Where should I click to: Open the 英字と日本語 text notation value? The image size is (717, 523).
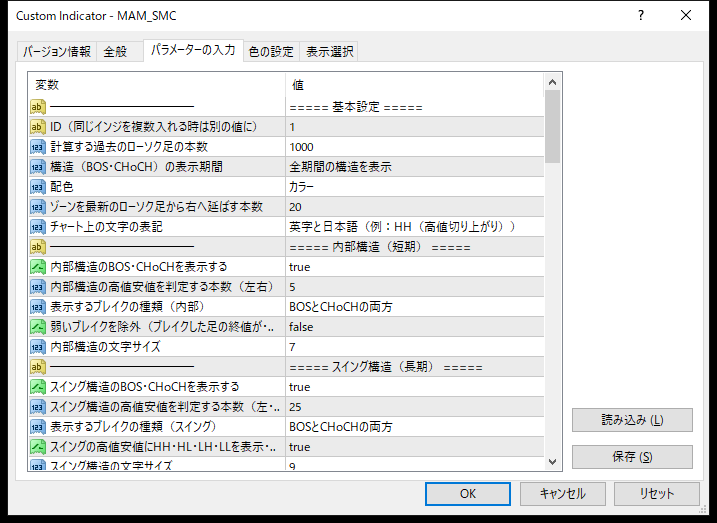coord(415,227)
